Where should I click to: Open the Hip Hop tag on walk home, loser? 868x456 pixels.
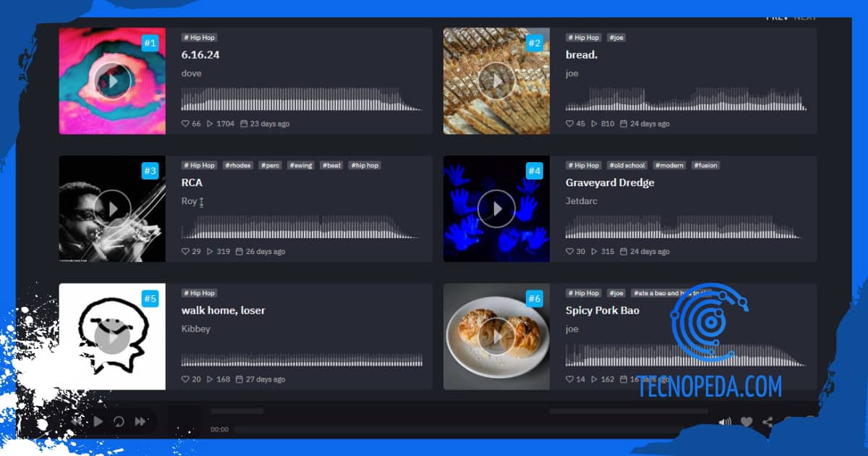(199, 293)
